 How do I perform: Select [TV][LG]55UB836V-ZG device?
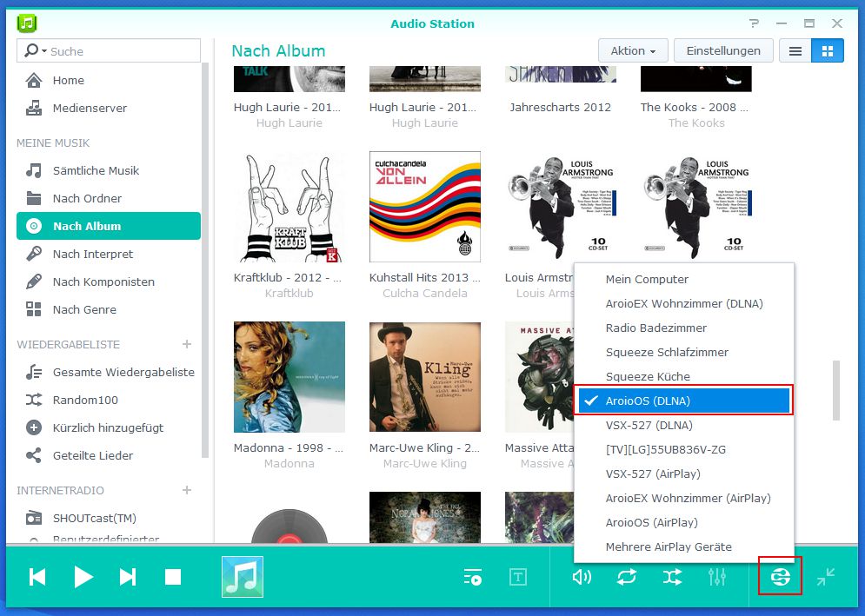[x=684, y=449]
